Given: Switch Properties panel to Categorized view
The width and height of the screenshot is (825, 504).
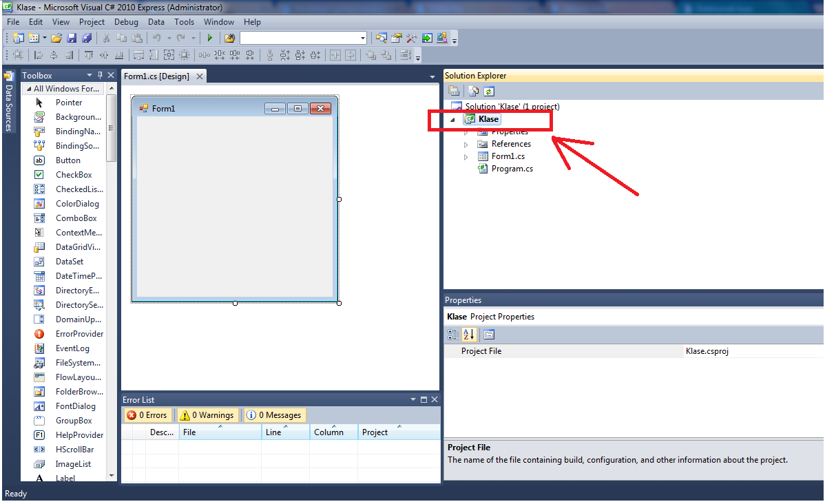Looking at the screenshot, I should pos(453,335).
